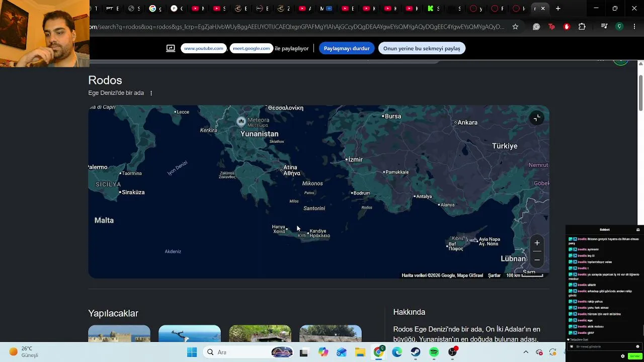The image size is (644, 362).
Task: Click the screen-sharing indicator icon
Action: (x=171, y=48)
